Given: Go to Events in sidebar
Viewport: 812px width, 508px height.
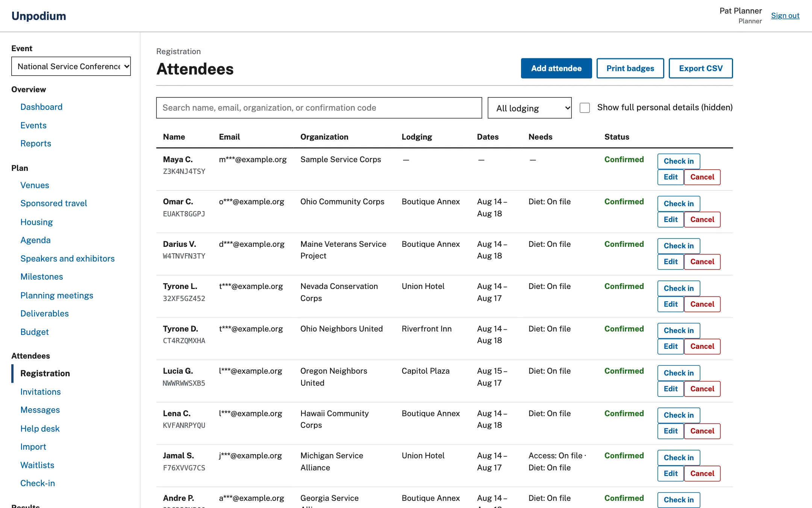Looking at the screenshot, I should (x=33, y=125).
